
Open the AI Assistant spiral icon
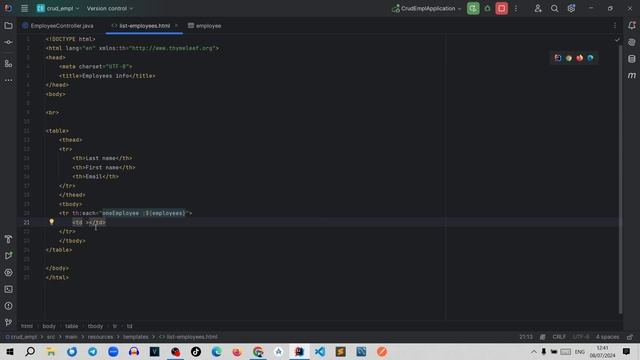coord(632,42)
